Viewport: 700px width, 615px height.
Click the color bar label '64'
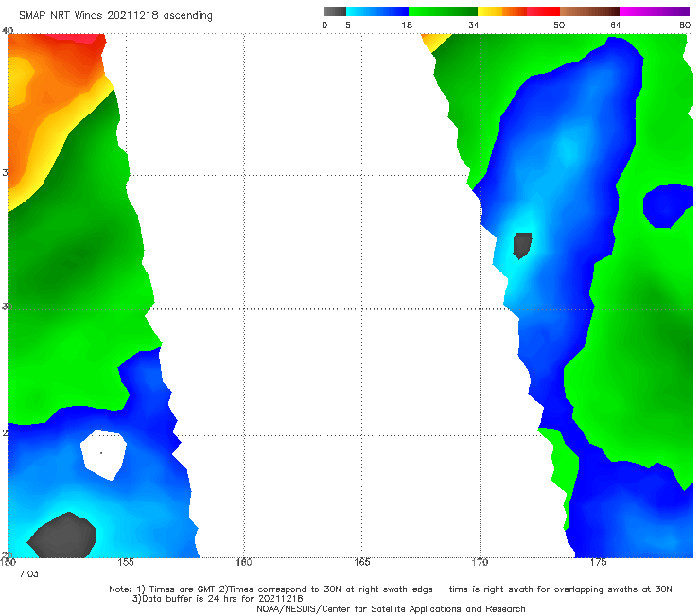pyautogui.click(x=616, y=25)
